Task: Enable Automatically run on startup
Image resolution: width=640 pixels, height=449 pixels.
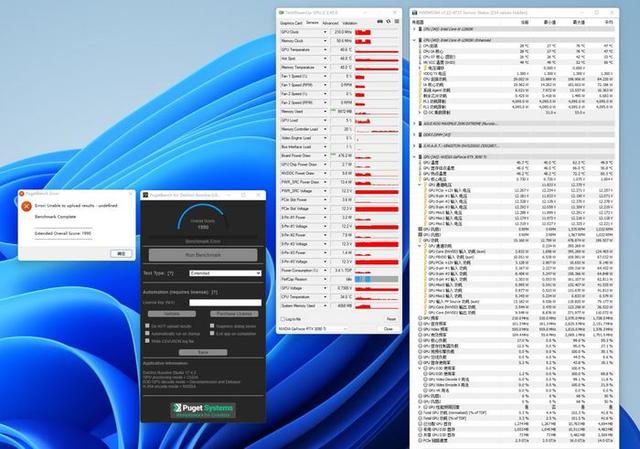Action: pos(147,333)
